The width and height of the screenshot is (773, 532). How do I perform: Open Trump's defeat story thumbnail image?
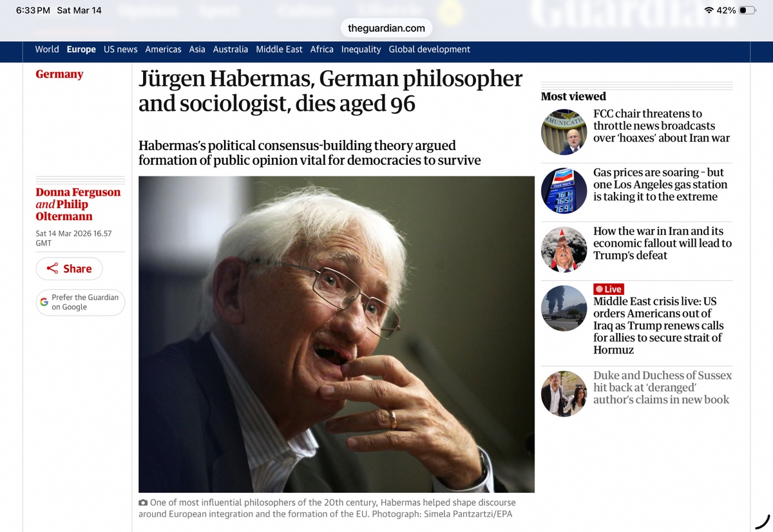pos(564,249)
